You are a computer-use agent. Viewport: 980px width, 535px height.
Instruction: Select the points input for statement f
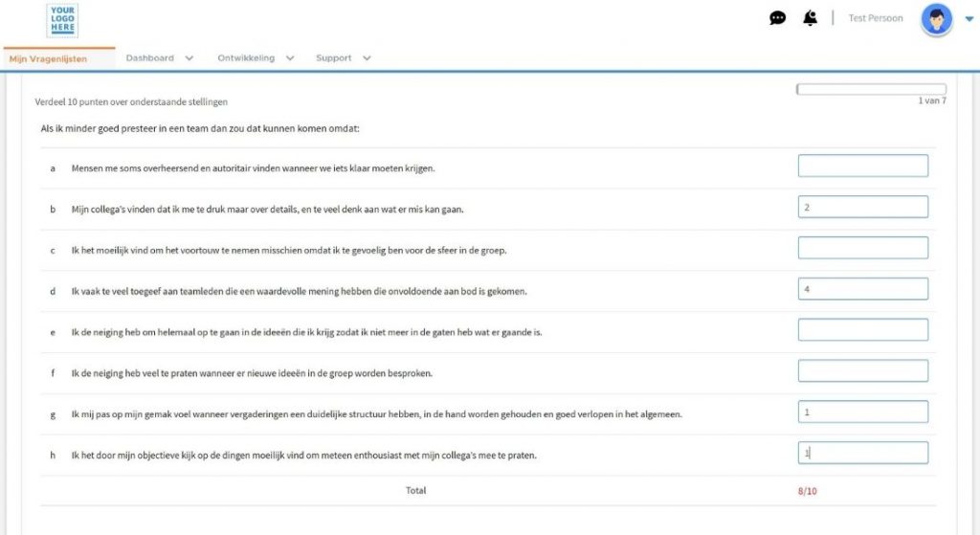pyautogui.click(x=862, y=370)
